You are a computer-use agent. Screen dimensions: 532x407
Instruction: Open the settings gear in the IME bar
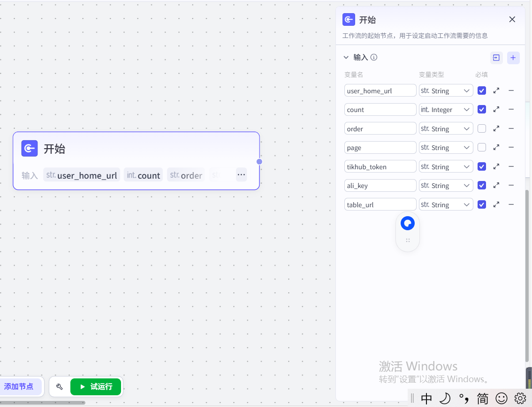coord(520,399)
